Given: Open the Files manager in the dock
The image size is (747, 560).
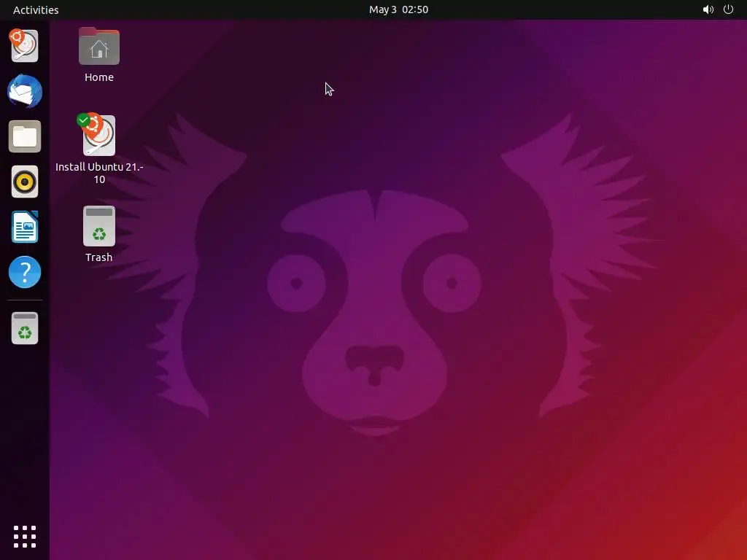Looking at the screenshot, I should click(x=25, y=136).
